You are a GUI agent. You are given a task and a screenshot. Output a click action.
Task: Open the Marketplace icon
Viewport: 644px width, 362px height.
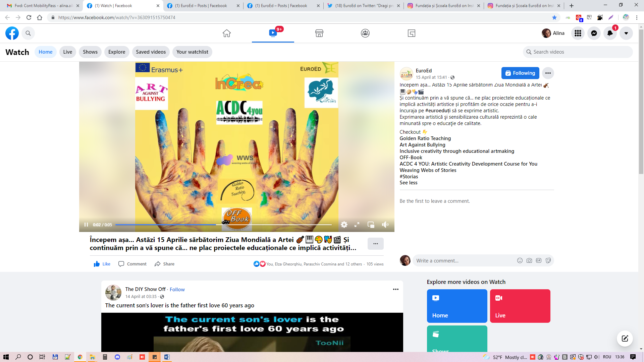pyautogui.click(x=319, y=33)
